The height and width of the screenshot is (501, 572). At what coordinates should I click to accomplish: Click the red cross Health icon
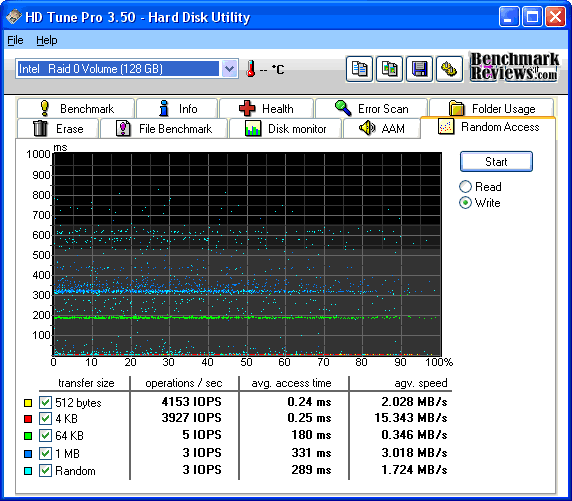click(x=247, y=108)
